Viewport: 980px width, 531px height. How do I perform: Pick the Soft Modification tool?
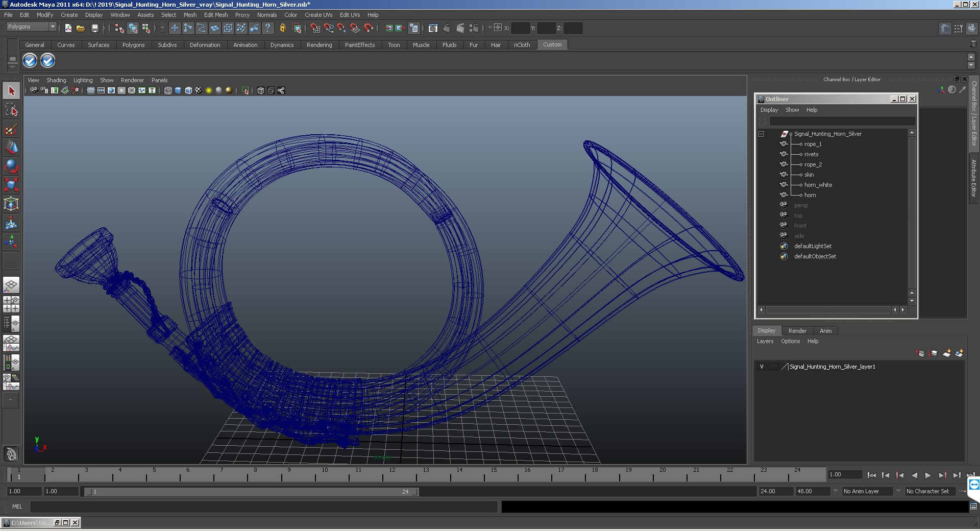coord(11,223)
